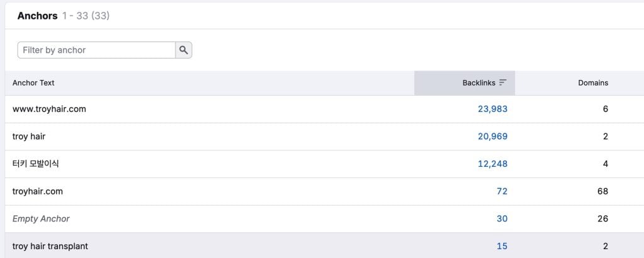Image resolution: width=644 pixels, height=258 pixels.
Task: Select the www.troyhair.com anchor row
Action: pyautogui.click(x=49, y=109)
